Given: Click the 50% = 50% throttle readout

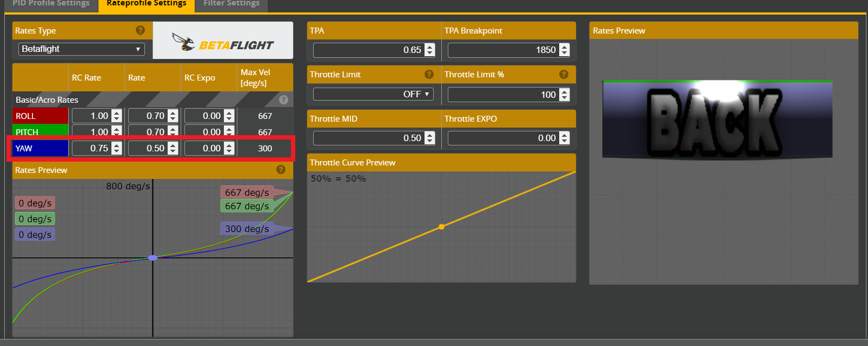Looking at the screenshot, I should point(338,178).
